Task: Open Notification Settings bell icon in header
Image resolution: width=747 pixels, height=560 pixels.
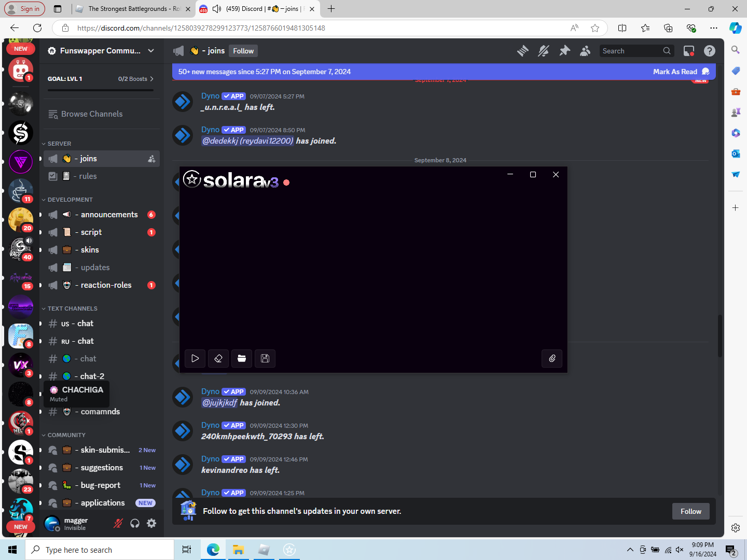Action: coord(544,51)
